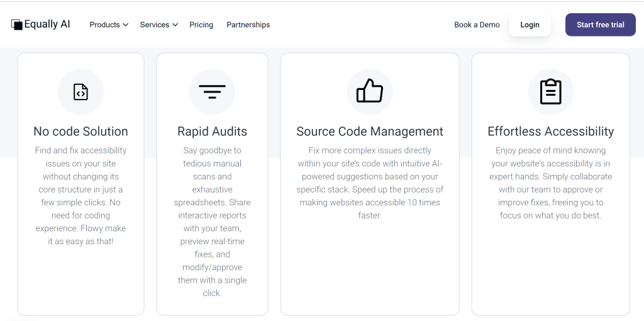Click the Start free trial button
644x321 pixels.
(601, 25)
